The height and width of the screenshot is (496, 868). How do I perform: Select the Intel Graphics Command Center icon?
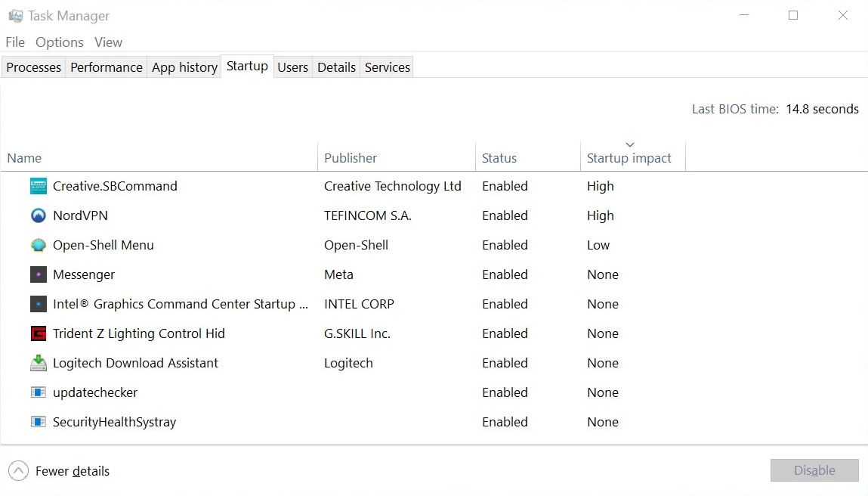click(x=39, y=304)
